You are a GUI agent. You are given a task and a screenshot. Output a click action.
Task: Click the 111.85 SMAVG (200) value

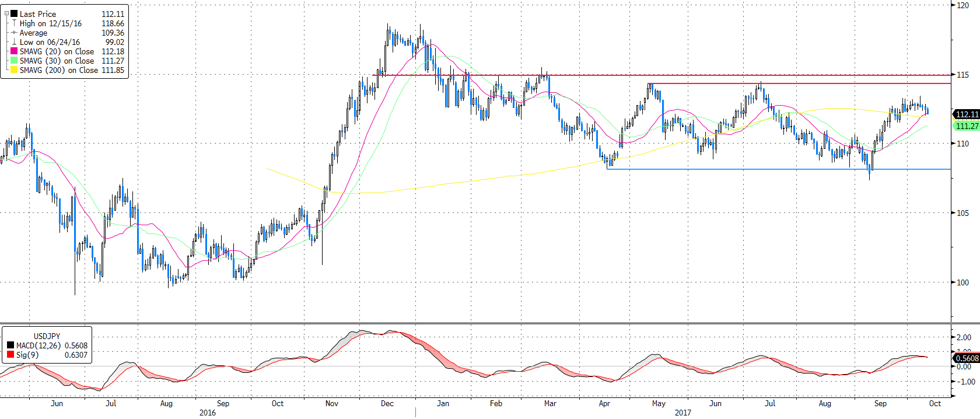click(113, 70)
